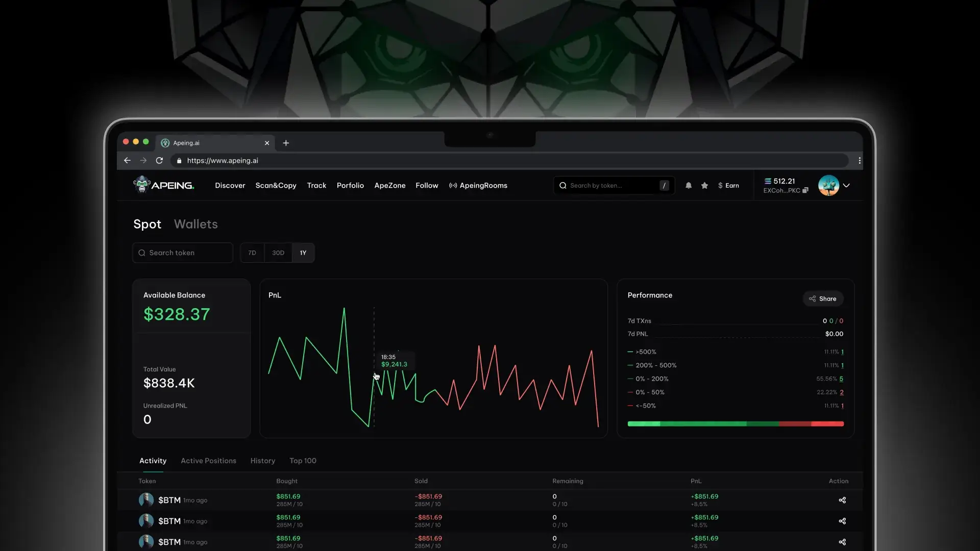
Task: Select the 1Y time range
Action: coord(303,253)
